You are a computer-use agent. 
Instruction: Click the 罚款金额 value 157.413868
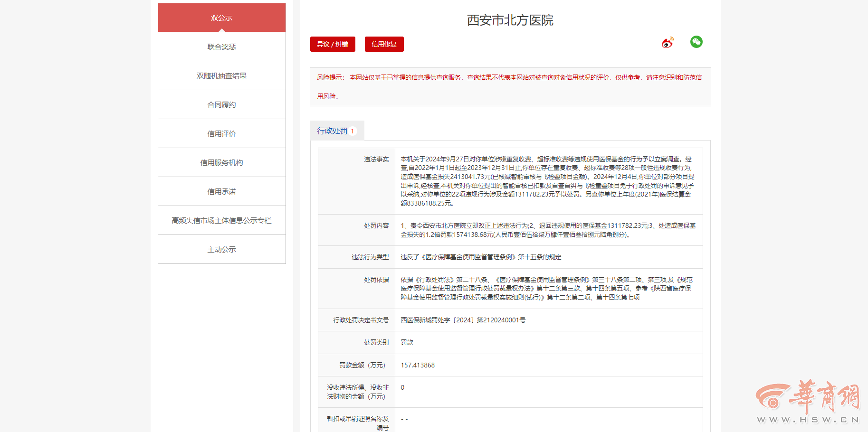click(x=418, y=365)
